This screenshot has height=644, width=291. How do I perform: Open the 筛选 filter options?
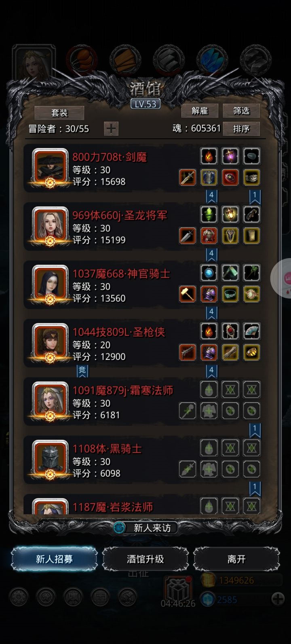241,110
